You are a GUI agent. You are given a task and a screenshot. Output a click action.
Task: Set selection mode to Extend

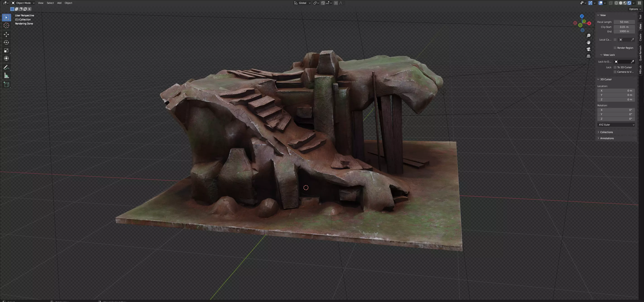point(17,9)
